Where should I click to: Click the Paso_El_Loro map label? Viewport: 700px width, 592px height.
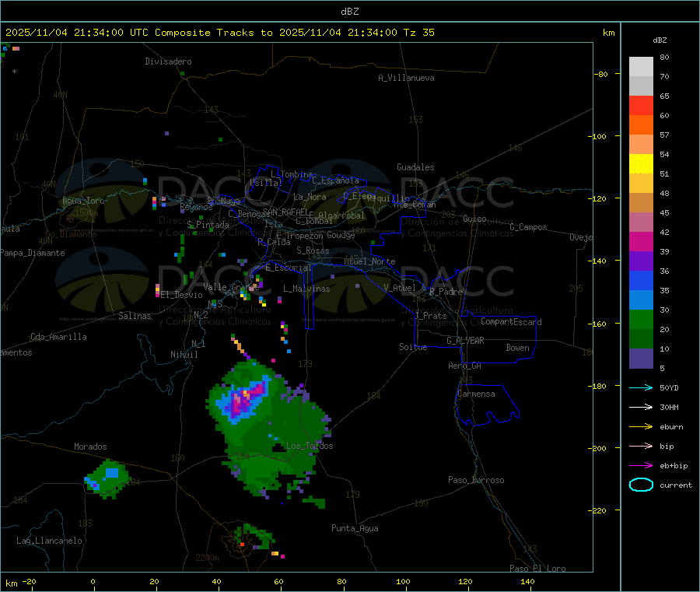[x=537, y=569]
